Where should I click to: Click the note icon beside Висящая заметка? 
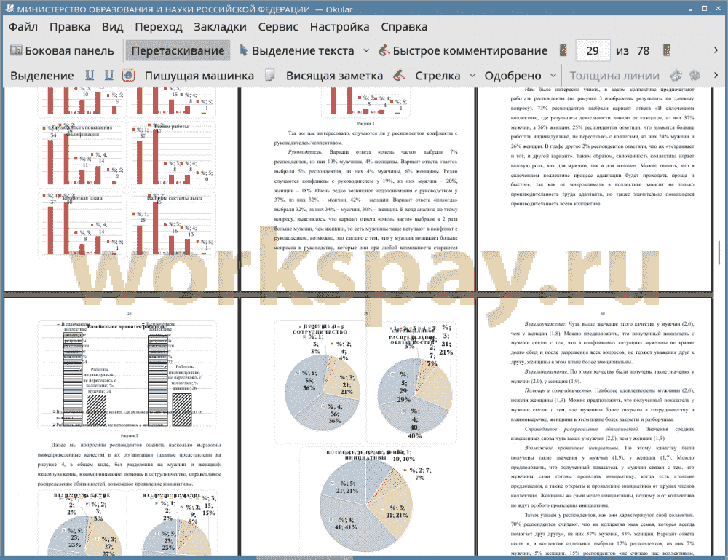(x=270, y=75)
